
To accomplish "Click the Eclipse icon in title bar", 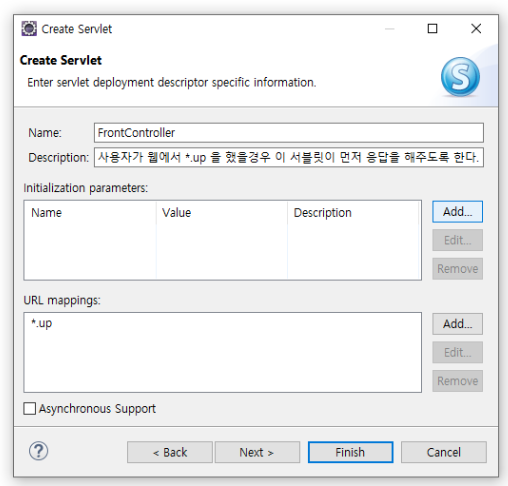I will (29, 29).
